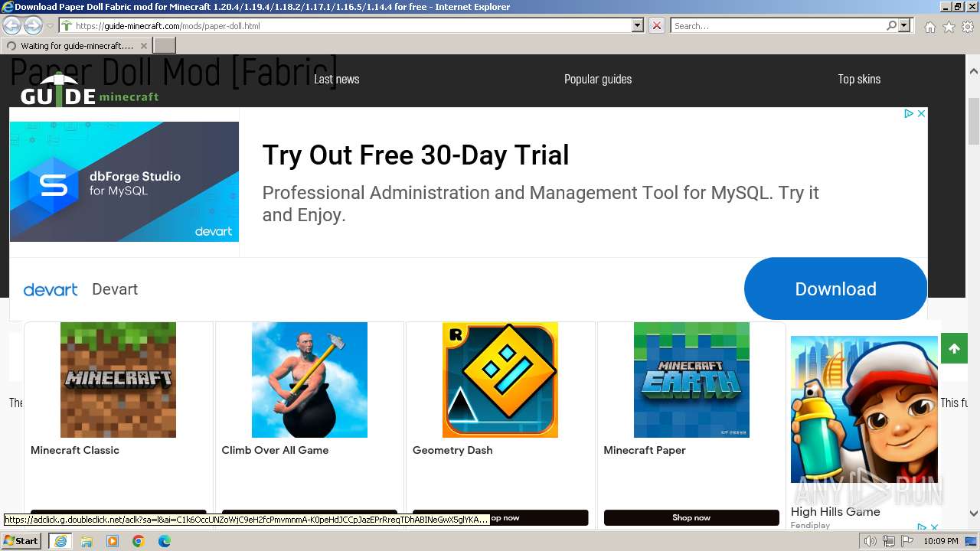Click Shop now under Geometry Dash
Image resolution: width=980 pixels, height=551 pixels.
(500, 518)
